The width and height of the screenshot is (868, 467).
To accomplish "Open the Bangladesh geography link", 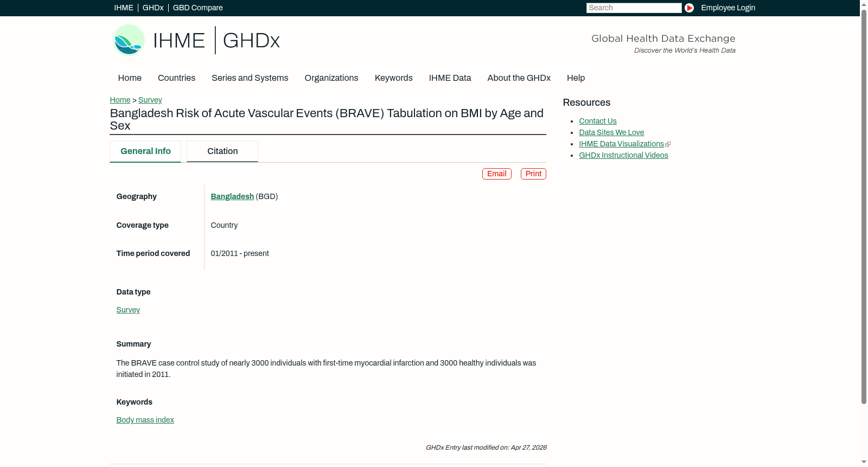I will [x=232, y=196].
